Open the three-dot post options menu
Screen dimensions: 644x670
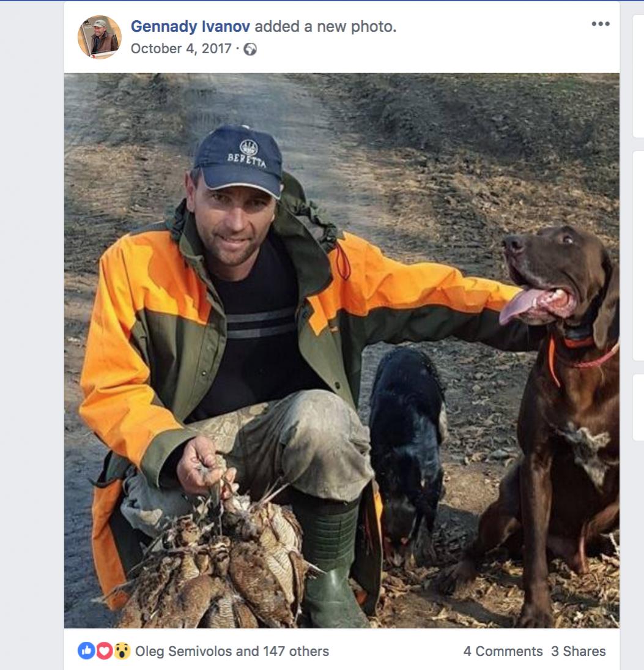(x=600, y=24)
